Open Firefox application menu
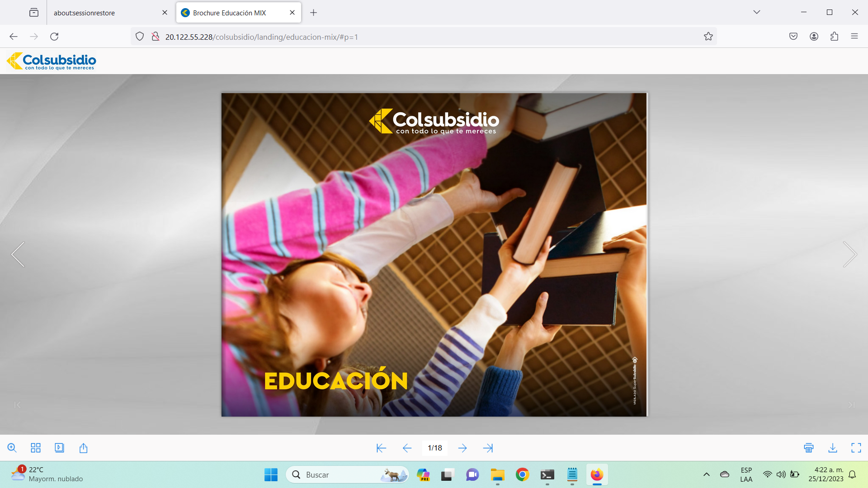868x488 pixels. point(854,37)
